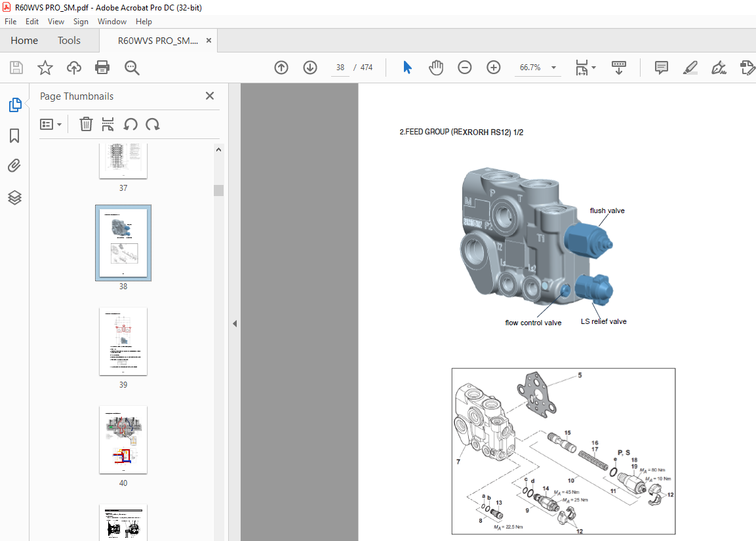This screenshot has height=541, width=756.
Task: Select page 38 thumbnail
Action: 123,243
